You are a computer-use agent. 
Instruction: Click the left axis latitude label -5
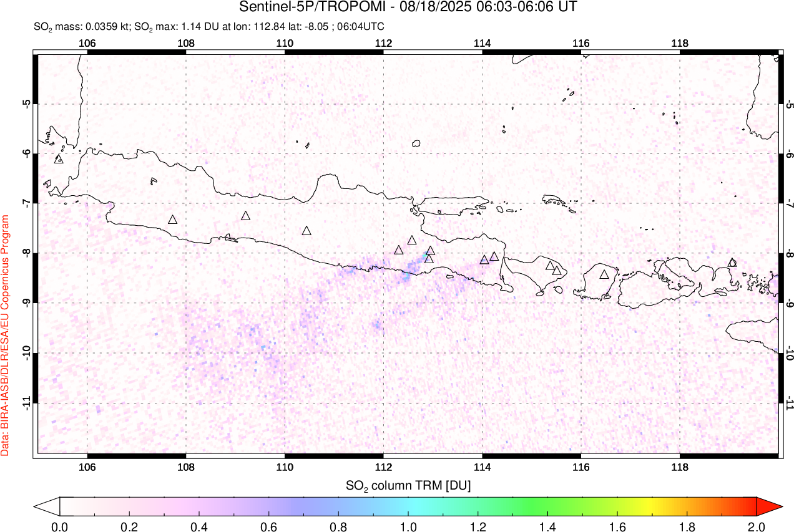[x=27, y=104]
